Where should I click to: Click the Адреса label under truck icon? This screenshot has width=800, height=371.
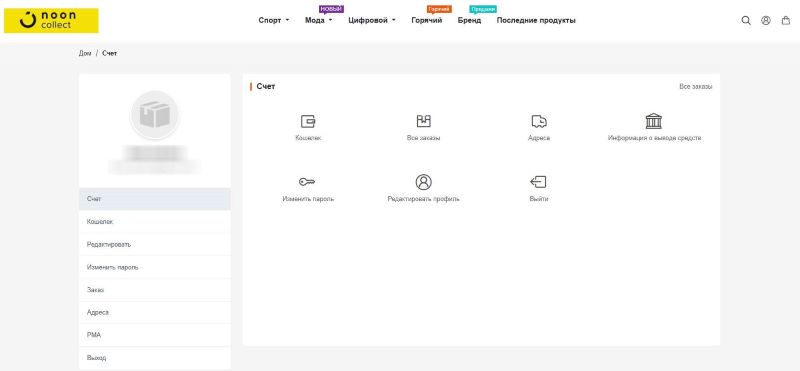[x=539, y=138]
